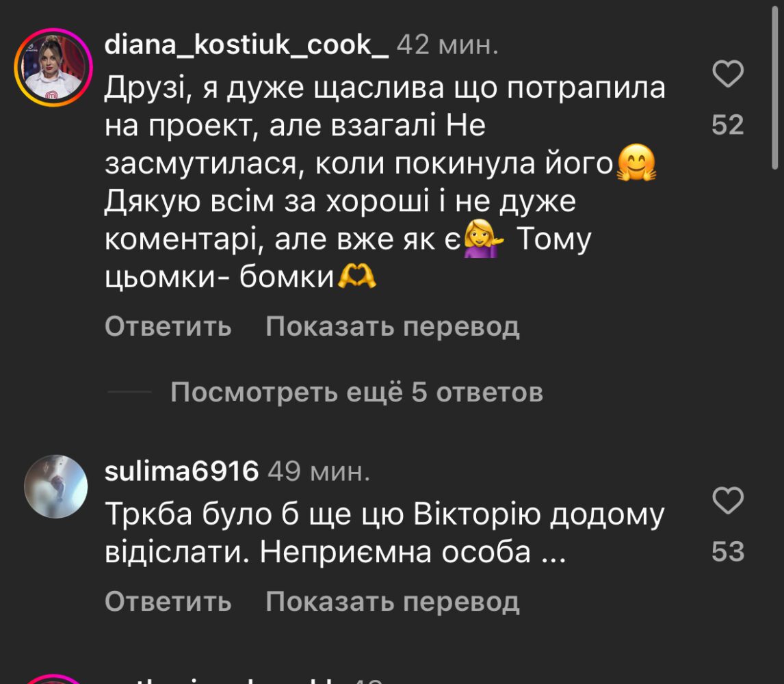Tap the partially visible avatar at the bottom

53,679
